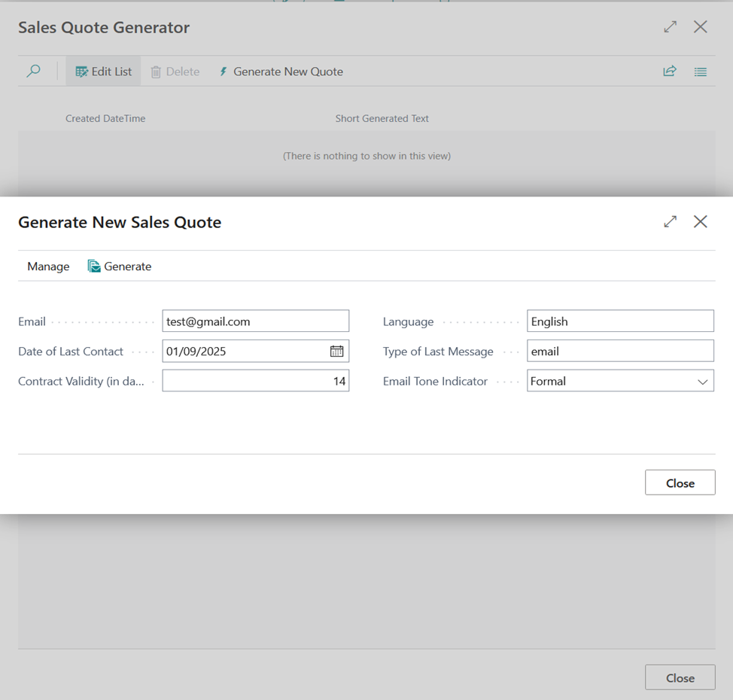Click the share icon in Sales Quote Generator
This screenshot has width=733, height=700.
point(669,72)
